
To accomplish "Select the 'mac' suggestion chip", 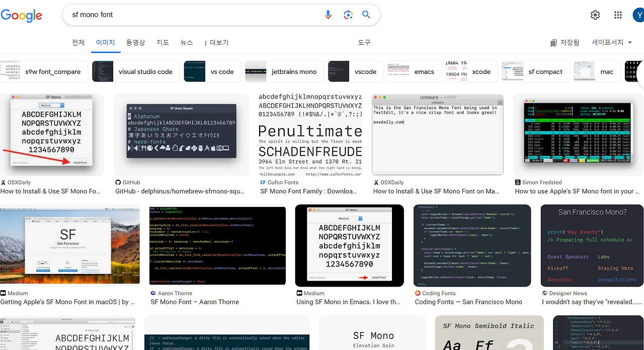I will pyautogui.click(x=597, y=72).
